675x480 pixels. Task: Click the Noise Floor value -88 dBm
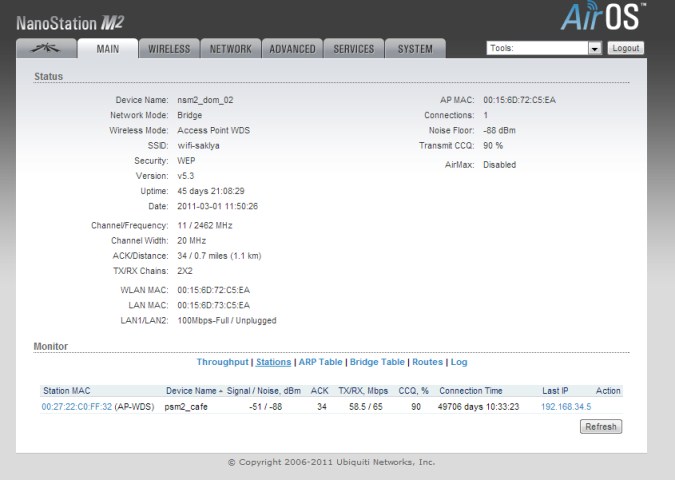click(x=499, y=130)
